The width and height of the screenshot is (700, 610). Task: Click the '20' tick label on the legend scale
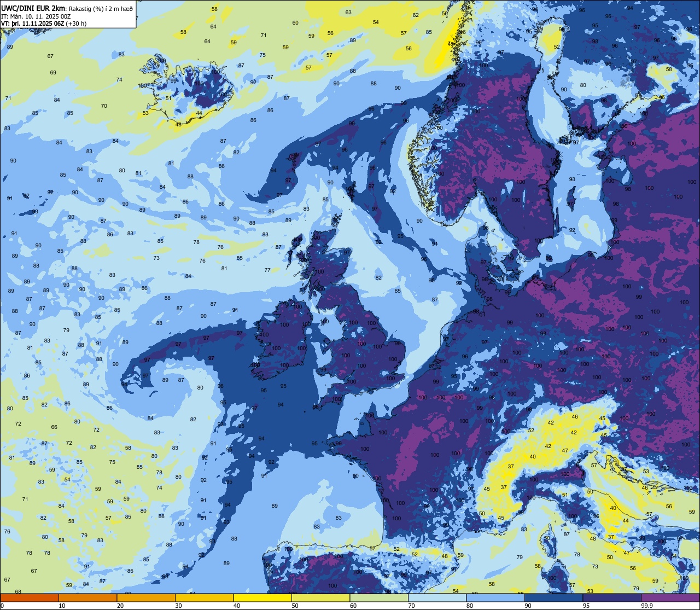tap(120, 606)
